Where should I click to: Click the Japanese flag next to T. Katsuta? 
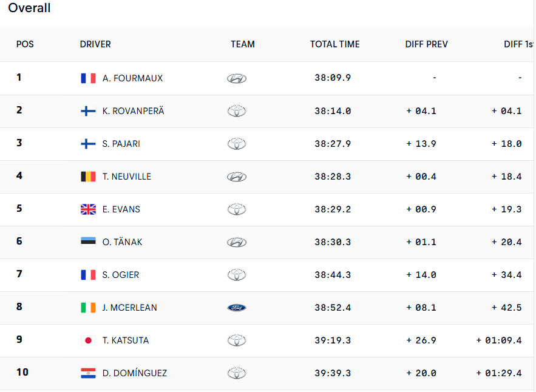[x=88, y=340]
